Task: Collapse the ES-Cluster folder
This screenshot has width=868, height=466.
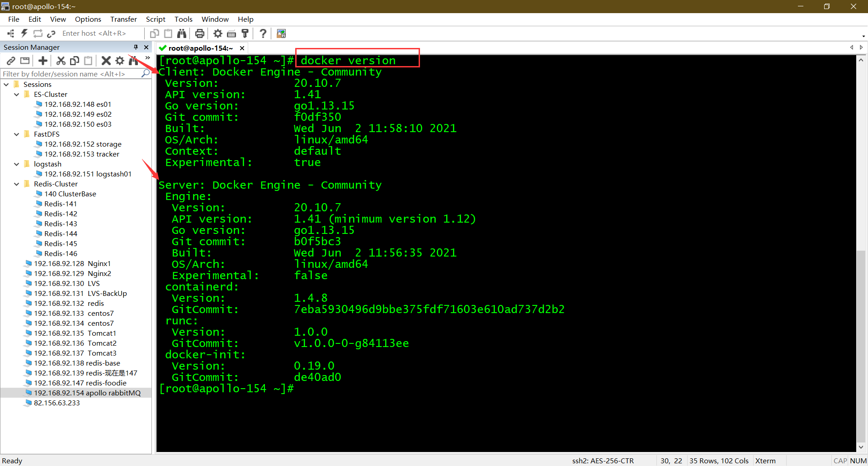Action: [x=17, y=95]
